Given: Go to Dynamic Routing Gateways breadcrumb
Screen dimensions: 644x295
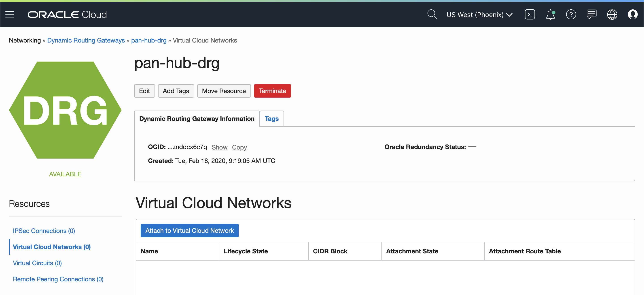Looking at the screenshot, I should (86, 40).
